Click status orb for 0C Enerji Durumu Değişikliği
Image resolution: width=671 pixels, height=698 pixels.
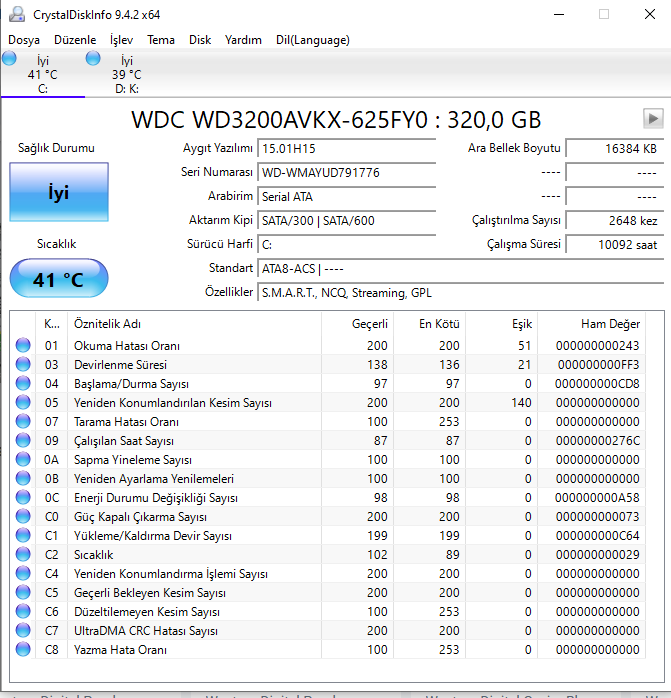(23, 497)
